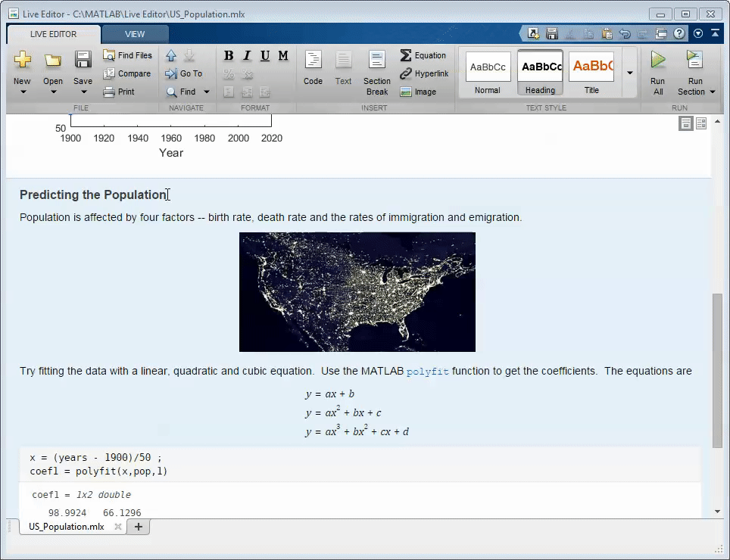Switch to the LIVE EDITOR tab
730x560 pixels.
[x=54, y=34]
